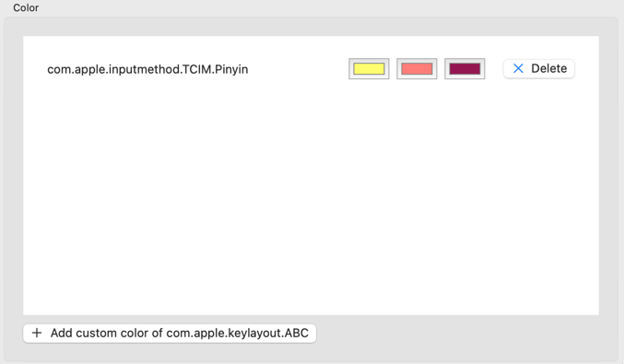This screenshot has width=624, height=364.
Task: Click the empty white list area
Action: (x=311, y=199)
